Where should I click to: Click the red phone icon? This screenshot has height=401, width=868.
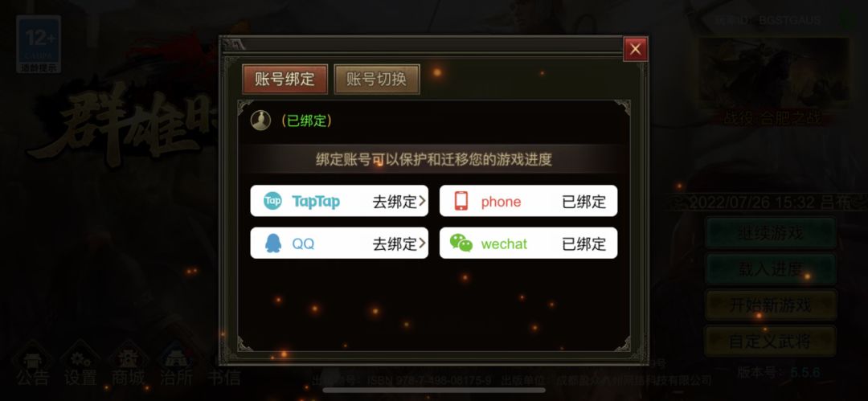(x=461, y=201)
